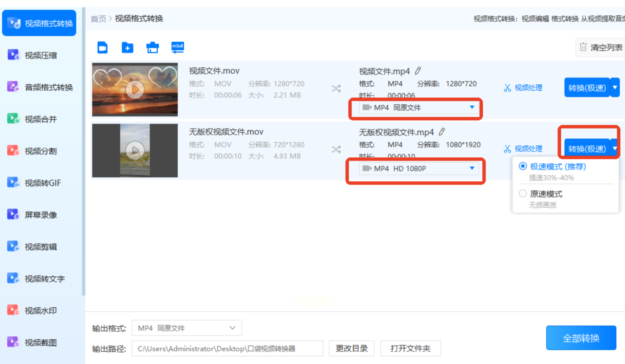Click the m3u8 download icon
Image resolution: width=625 pixels, height=364 pixels.
[177, 47]
